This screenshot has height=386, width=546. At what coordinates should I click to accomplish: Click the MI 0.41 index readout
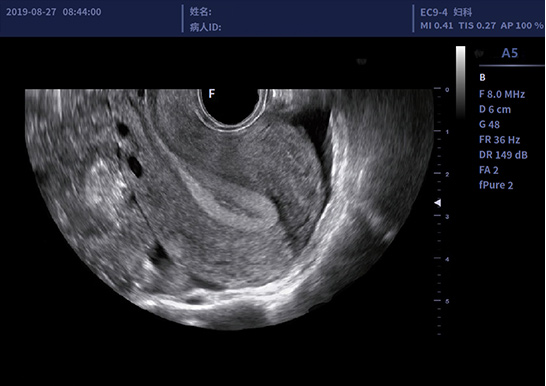coord(437,25)
